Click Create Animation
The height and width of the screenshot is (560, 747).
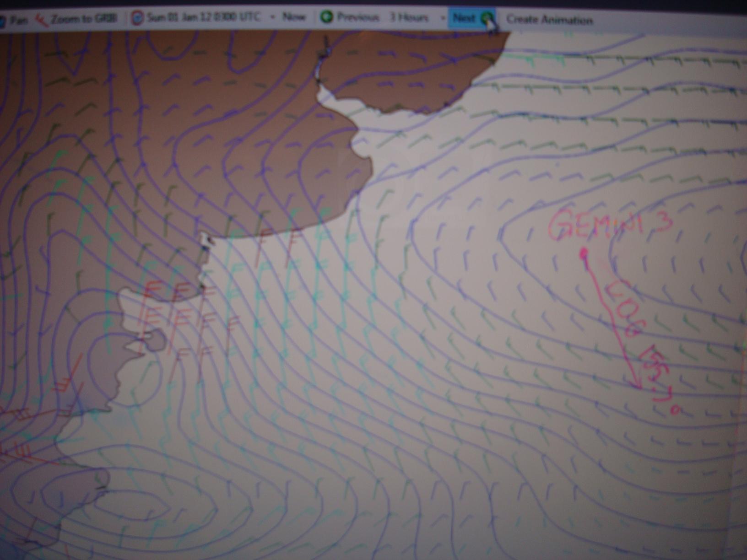coord(550,20)
